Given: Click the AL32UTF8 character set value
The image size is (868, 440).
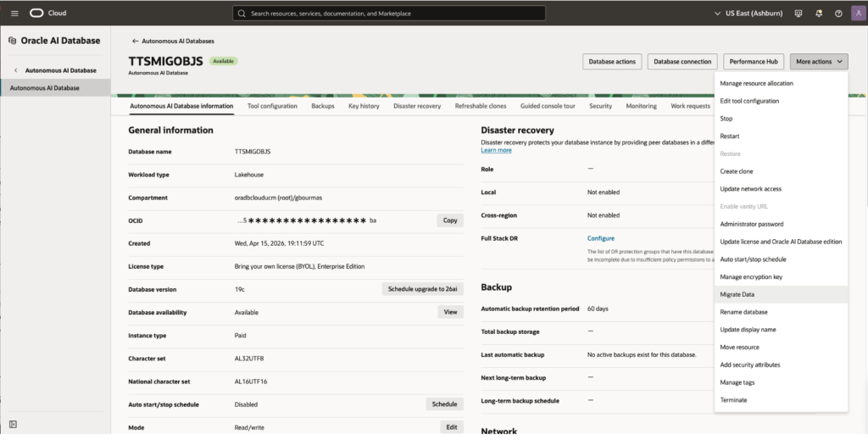Looking at the screenshot, I should pyautogui.click(x=249, y=359).
